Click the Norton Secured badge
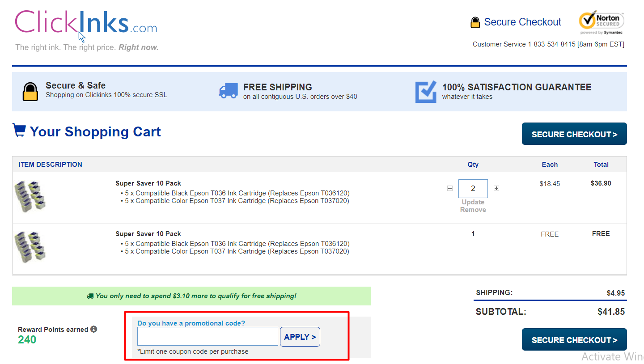Viewport: 644px width, 364px height. 601,22
